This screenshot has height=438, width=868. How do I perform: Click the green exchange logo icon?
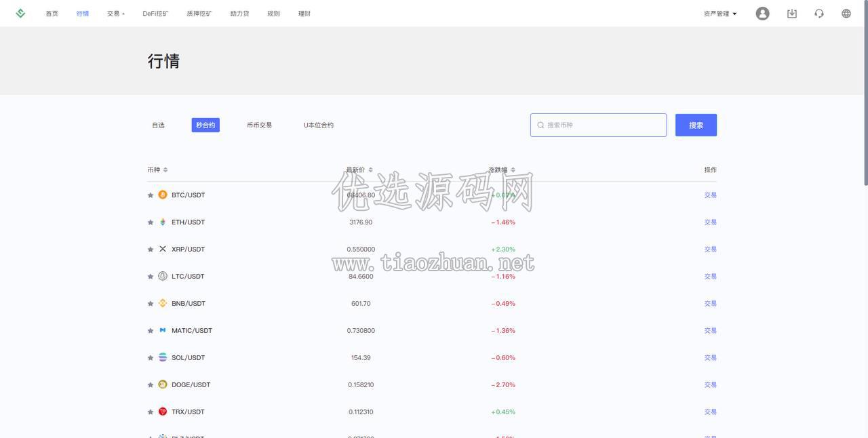(20, 13)
